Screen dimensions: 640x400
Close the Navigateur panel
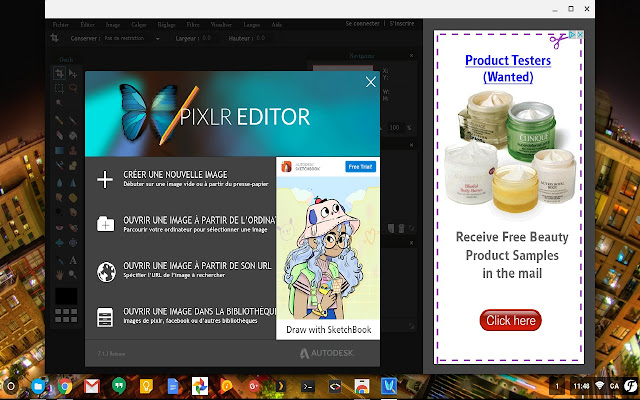[411, 56]
